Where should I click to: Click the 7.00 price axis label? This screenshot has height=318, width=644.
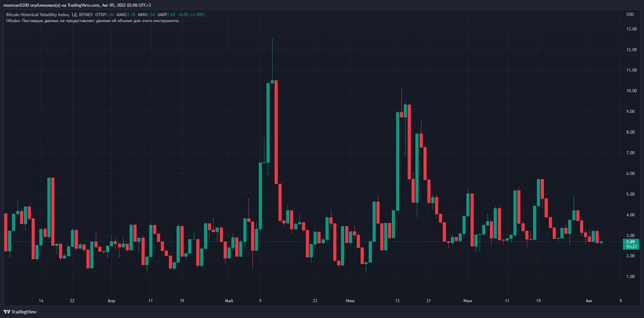click(x=631, y=153)
